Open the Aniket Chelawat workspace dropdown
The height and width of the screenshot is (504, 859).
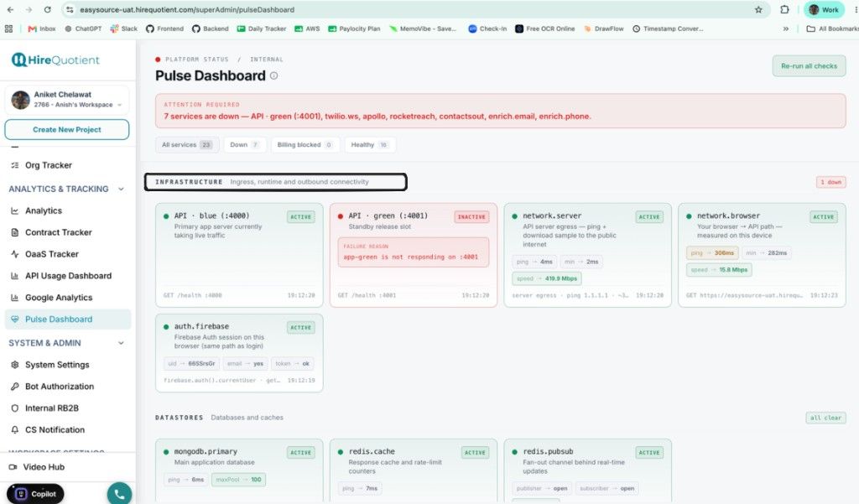(67, 99)
